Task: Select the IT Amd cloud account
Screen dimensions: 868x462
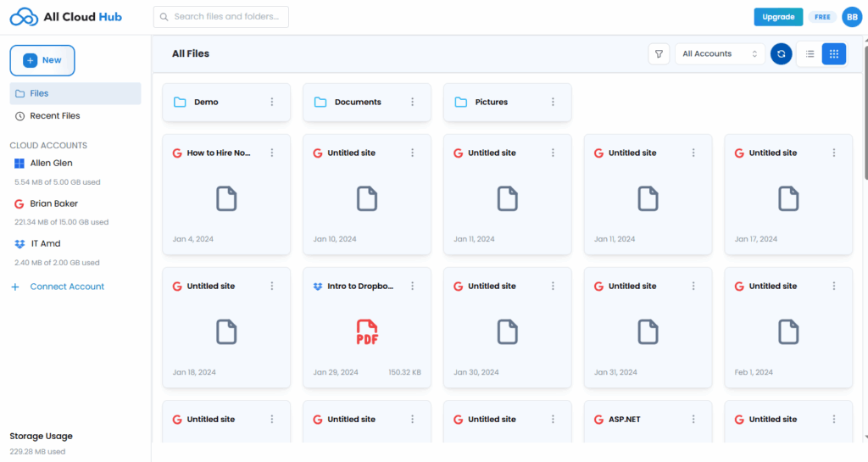Action: tap(46, 244)
